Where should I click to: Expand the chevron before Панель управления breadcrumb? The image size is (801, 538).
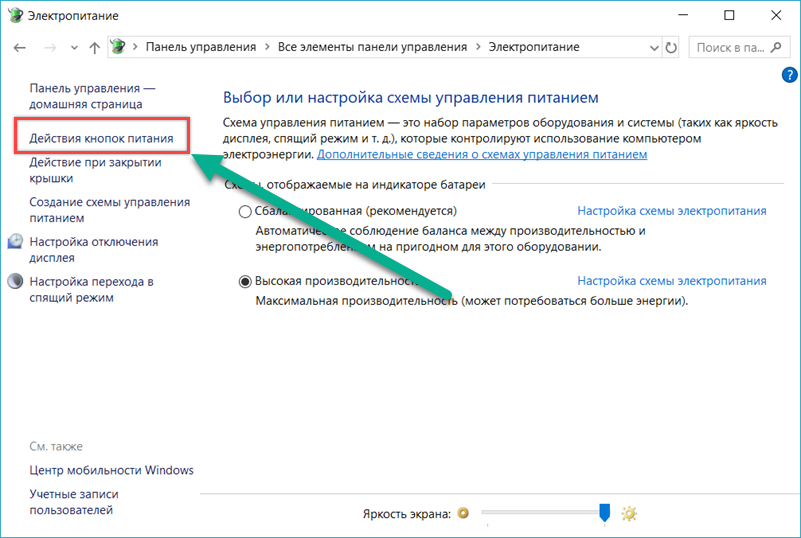tap(135, 47)
